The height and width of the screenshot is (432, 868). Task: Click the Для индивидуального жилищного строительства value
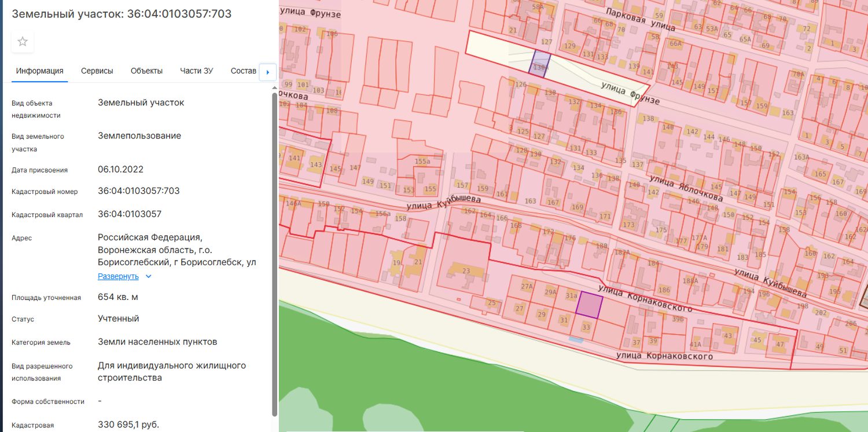coord(172,372)
